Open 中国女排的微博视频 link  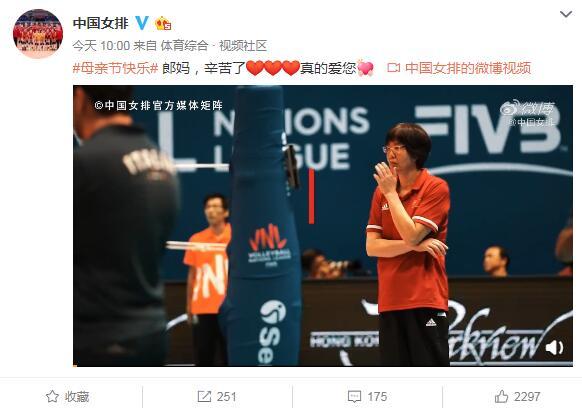(x=468, y=68)
